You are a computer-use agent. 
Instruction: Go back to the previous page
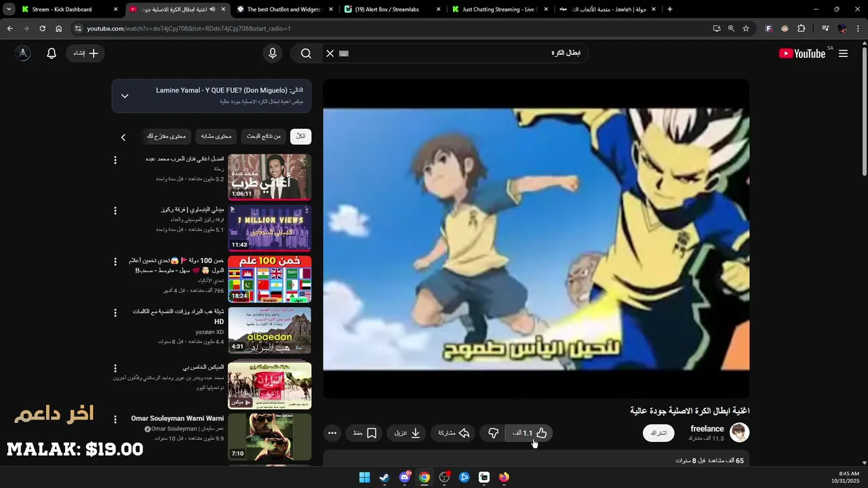[x=9, y=28]
